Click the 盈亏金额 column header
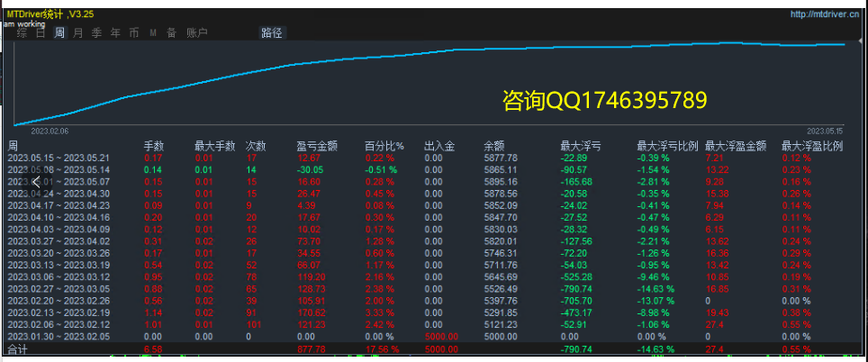This screenshot has height=362, width=868. coord(316,146)
